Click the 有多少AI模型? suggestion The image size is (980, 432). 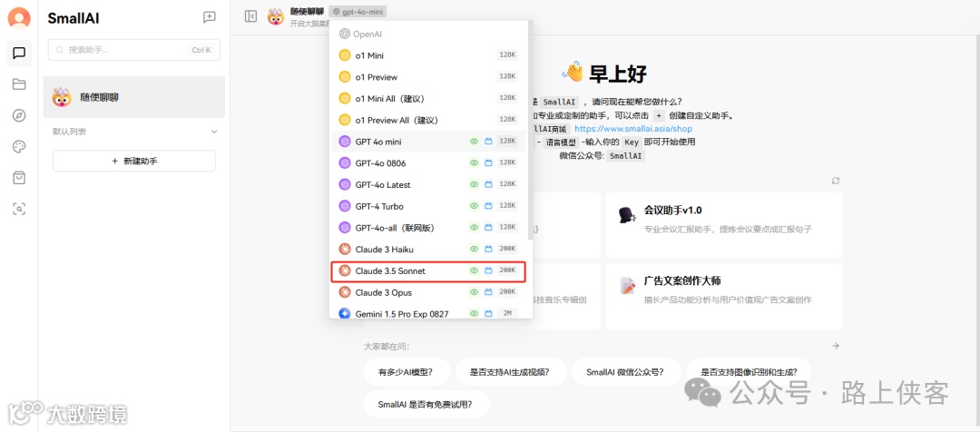coord(406,371)
